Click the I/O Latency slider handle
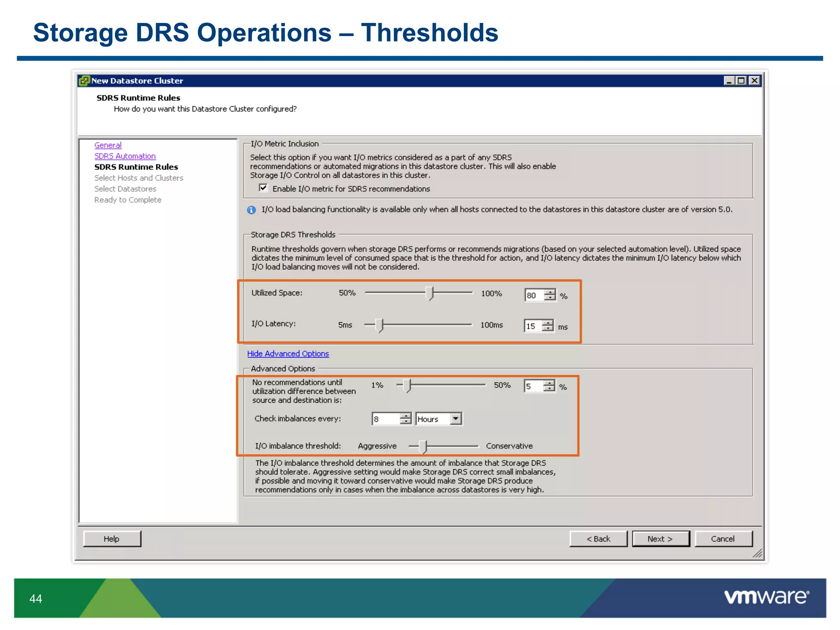The width and height of the screenshot is (840, 630). (x=379, y=325)
